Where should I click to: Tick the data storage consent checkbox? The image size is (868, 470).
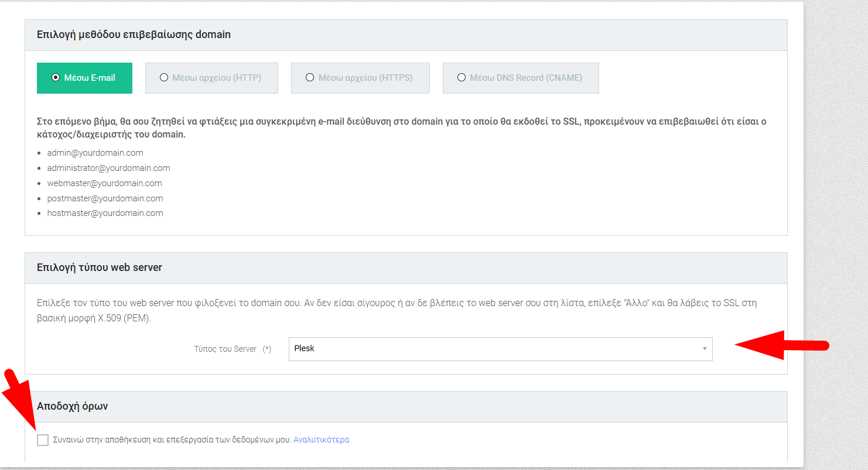coord(43,440)
